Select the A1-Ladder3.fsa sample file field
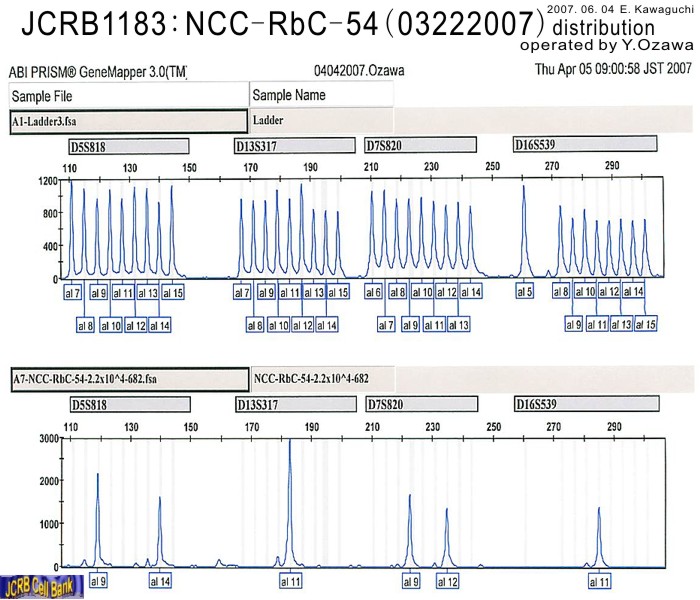Image resolution: width=700 pixels, height=600 pixels. click(x=127, y=120)
